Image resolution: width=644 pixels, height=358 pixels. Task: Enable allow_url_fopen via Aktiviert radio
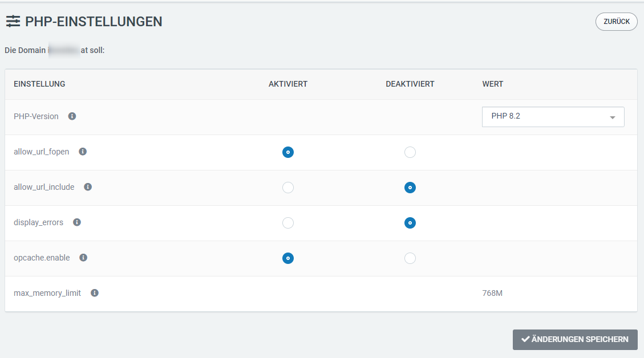coord(288,152)
